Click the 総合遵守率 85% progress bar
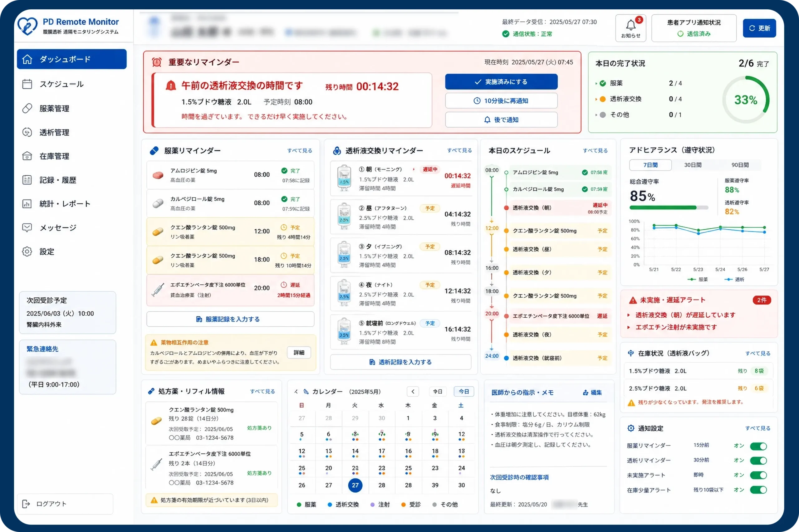 (x=669, y=207)
